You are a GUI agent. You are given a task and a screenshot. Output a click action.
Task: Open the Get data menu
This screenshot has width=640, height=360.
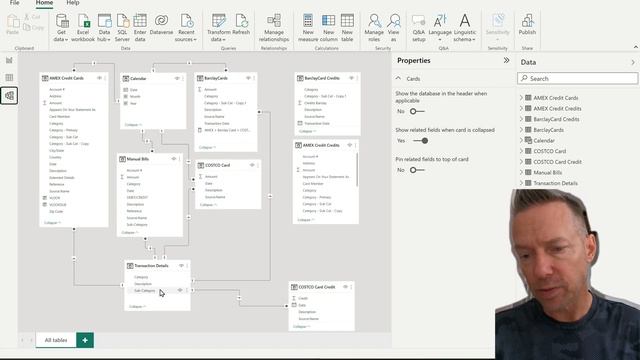61,27
